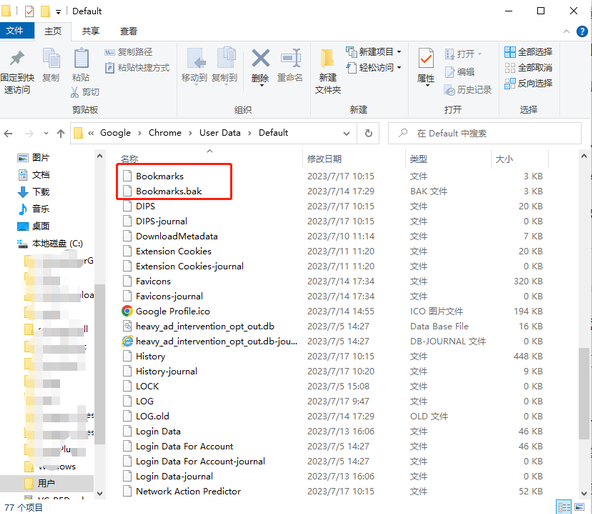Switch to large icons view in status bar
This screenshot has height=514, width=592.
point(579,506)
